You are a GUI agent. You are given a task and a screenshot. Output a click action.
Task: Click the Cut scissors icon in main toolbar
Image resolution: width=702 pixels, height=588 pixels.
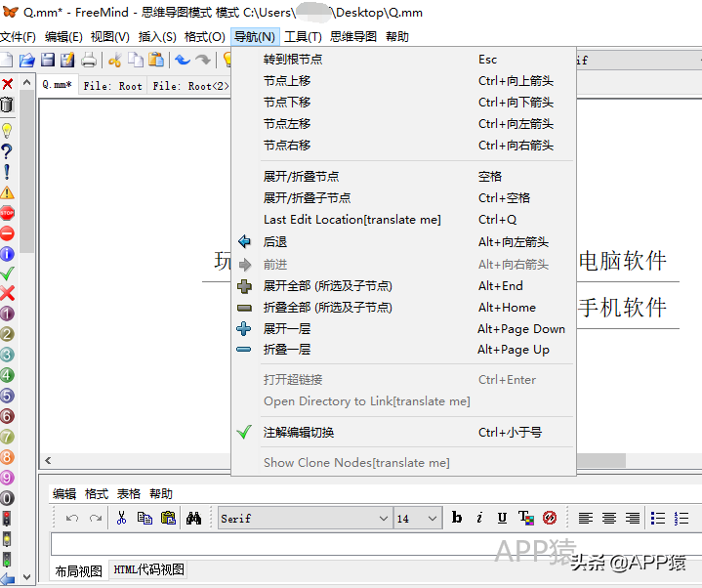[x=115, y=60]
